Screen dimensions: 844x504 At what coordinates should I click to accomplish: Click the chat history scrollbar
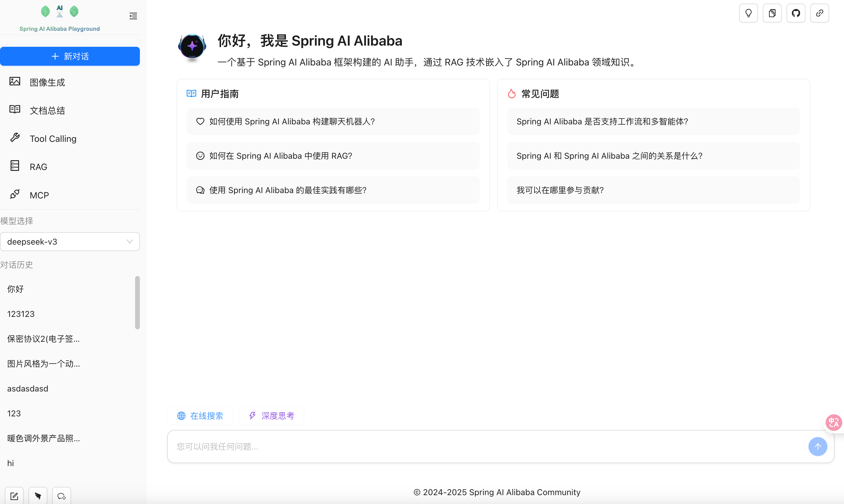click(x=138, y=302)
